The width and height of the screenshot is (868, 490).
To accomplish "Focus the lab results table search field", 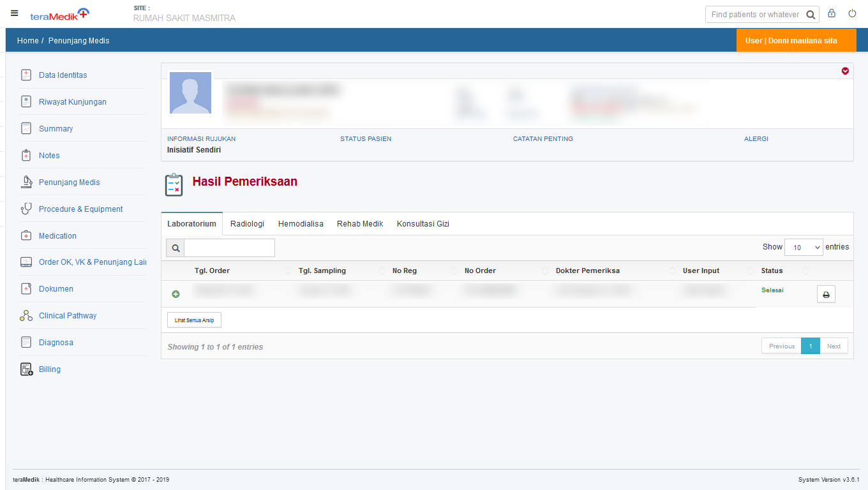I will 229,248.
